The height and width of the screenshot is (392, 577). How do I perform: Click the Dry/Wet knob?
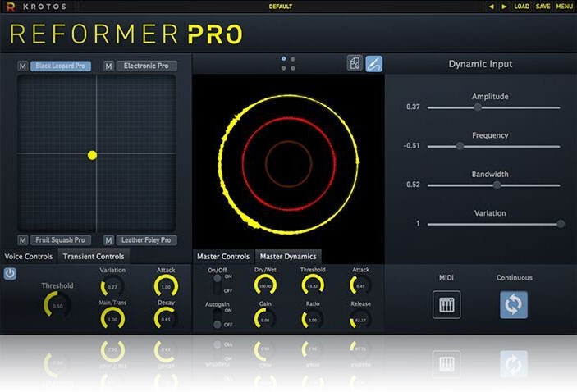coord(265,285)
